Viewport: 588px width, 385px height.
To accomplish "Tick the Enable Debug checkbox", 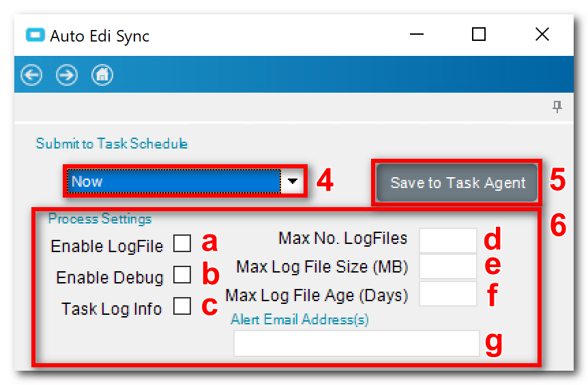I will coord(182,275).
